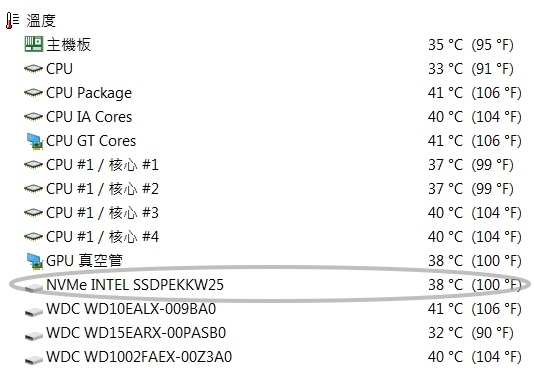Viewport: 534px width, 373px height.
Task: Click the thermometer icon beside 溫度
Action: [x=13, y=20]
